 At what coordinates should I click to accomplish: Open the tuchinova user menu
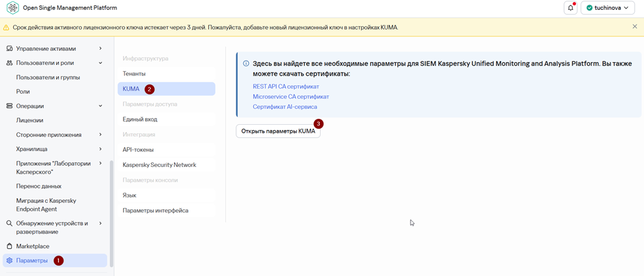pos(608,8)
